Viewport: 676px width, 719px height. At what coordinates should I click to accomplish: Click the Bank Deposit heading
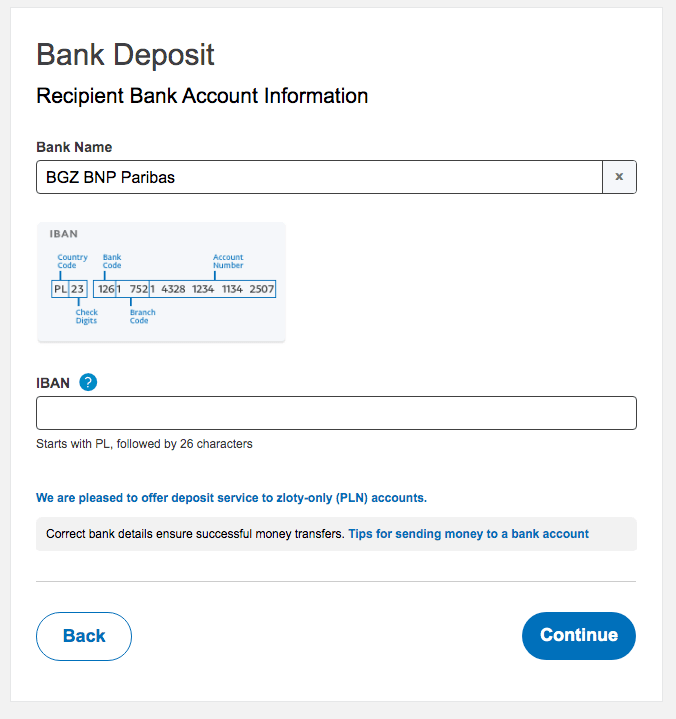point(125,54)
